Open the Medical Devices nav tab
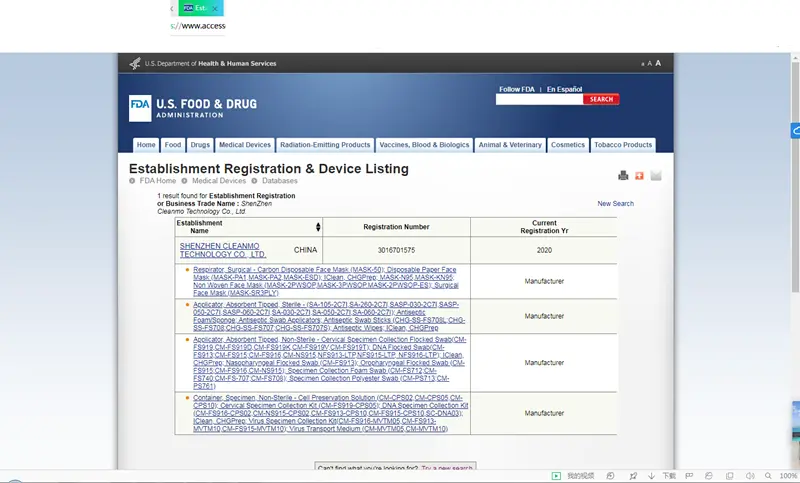 pyautogui.click(x=245, y=145)
